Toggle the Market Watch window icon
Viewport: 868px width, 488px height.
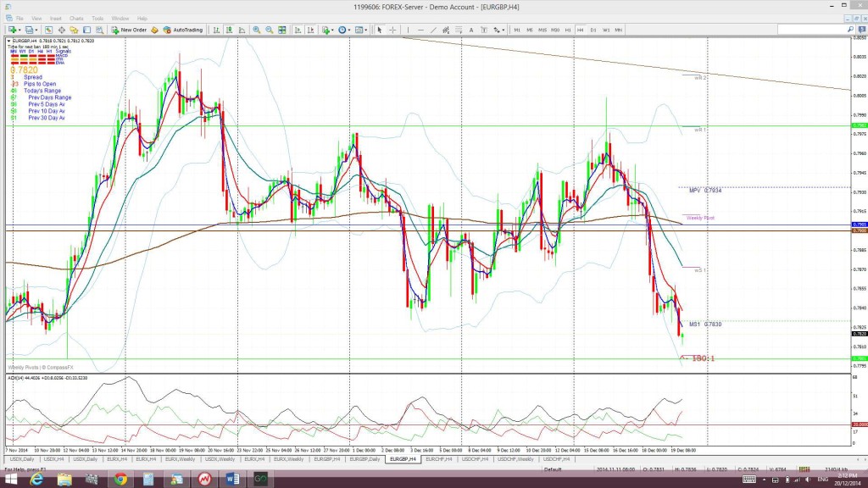(48, 30)
